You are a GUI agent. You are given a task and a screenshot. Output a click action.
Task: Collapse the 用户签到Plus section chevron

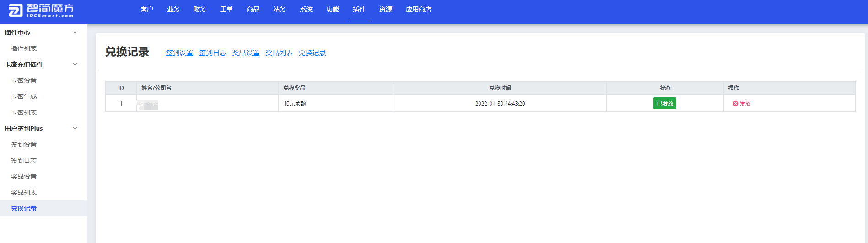[x=75, y=128]
